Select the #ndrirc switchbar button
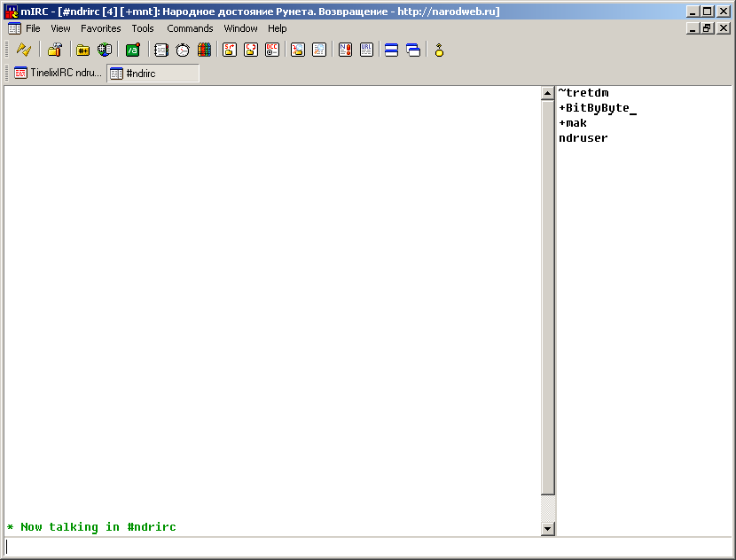This screenshot has width=736, height=560. 153,74
